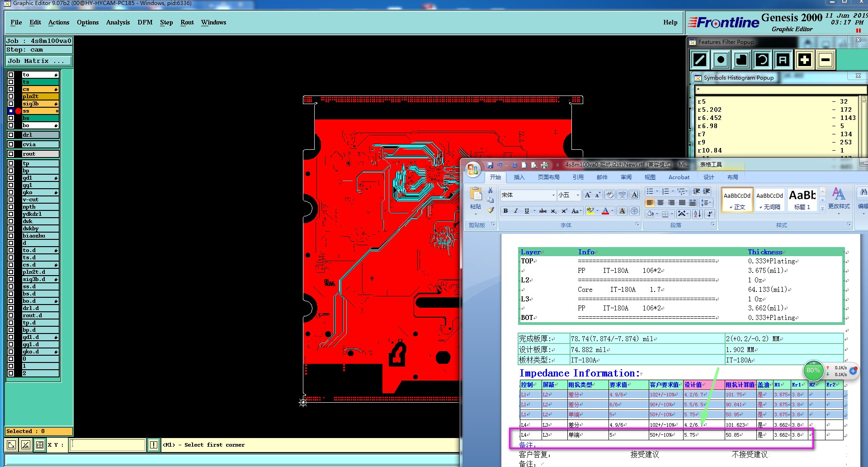The image size is (868, 467).
Task: Open the Analysis menu in Genesis
Action: 118,22
